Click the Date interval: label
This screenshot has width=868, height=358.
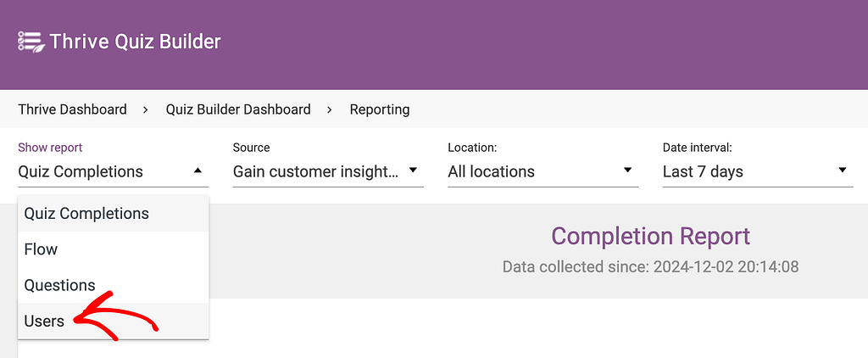point(698,148)
